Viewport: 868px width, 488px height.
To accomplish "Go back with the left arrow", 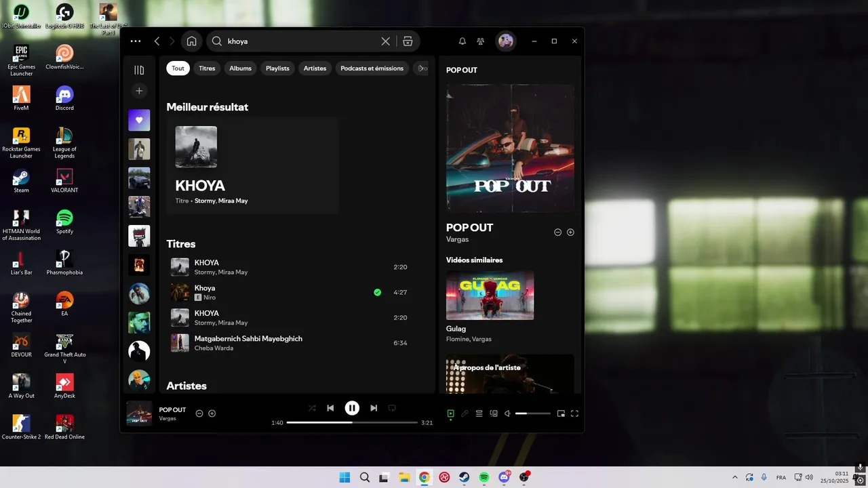I will pos(157,41).
